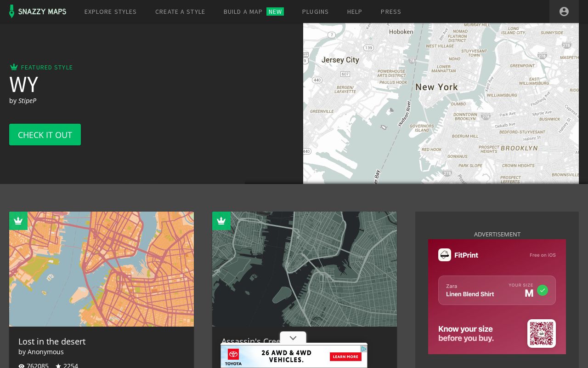Open Explore Styles menu item
Viewport: 588px width, 368px height.
(111, 11)
